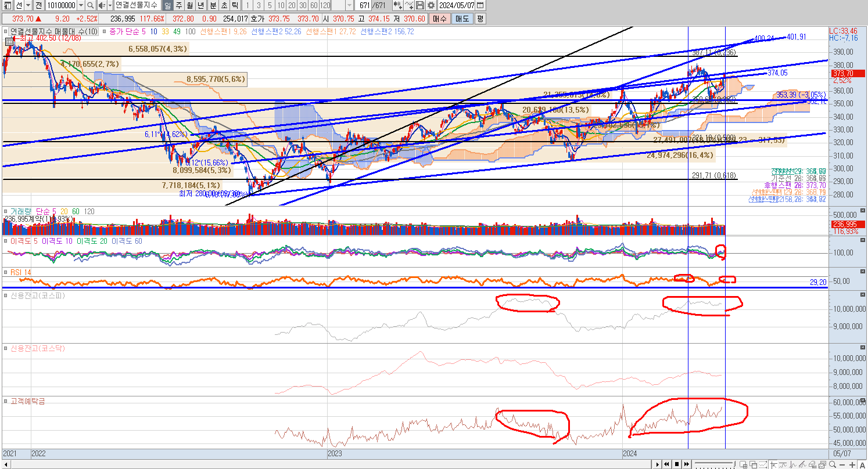The image size is (868, 469).
Task: Open the calendar date picker icon
Action: pyautogui.click(x=480, y=5)
